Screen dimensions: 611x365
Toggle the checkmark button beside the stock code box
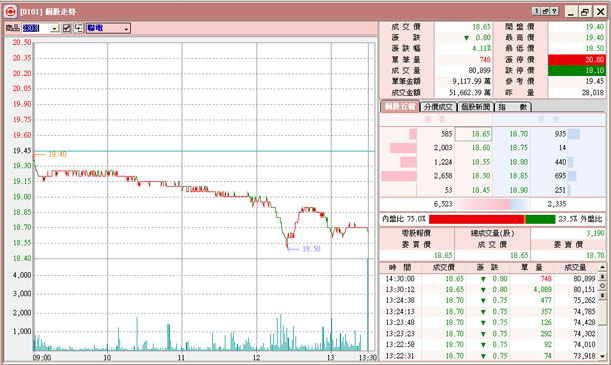pyautogui.click(x=67, y=28)
